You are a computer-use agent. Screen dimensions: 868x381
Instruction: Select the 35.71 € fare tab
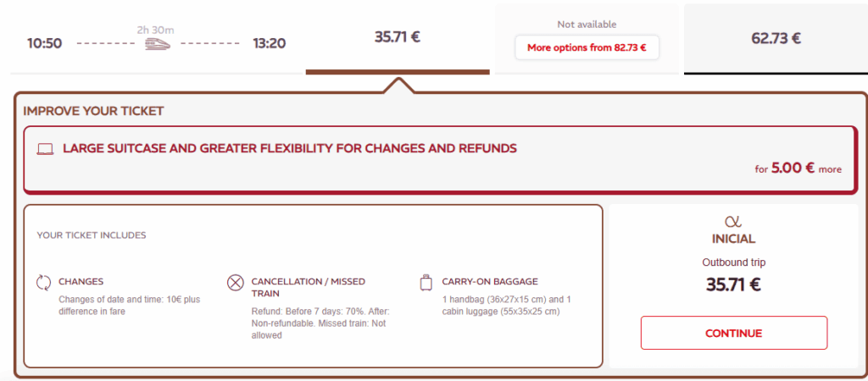coord(398,37)
